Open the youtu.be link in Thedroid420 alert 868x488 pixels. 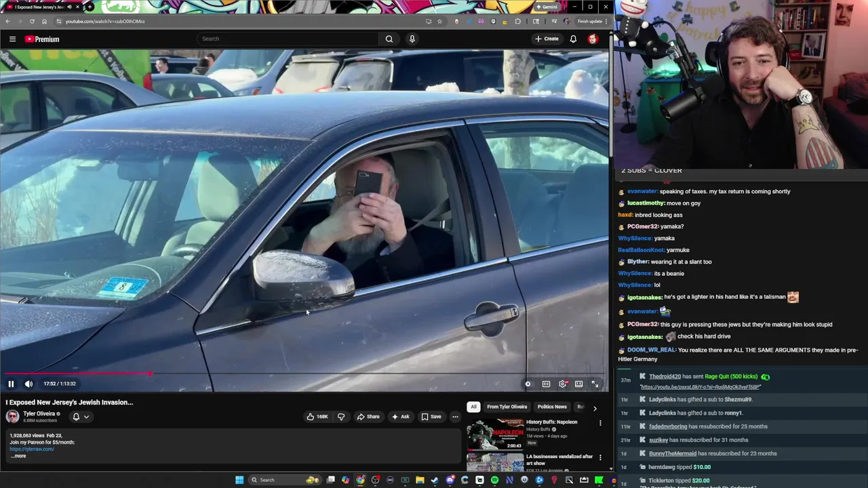pyautogui.click(x=701, y=387)
